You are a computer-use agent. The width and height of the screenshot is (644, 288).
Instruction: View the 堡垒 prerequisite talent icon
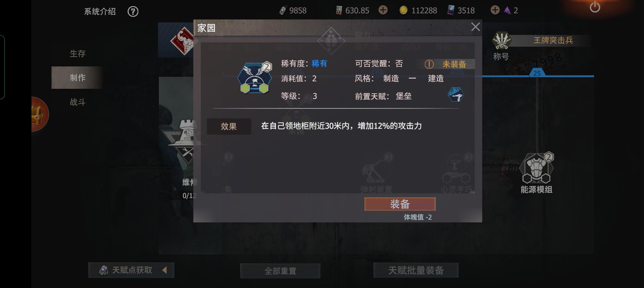point(456,94)
